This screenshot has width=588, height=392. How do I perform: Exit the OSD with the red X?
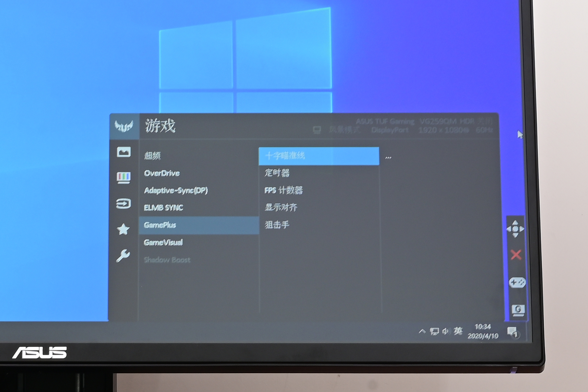[516, 255]
